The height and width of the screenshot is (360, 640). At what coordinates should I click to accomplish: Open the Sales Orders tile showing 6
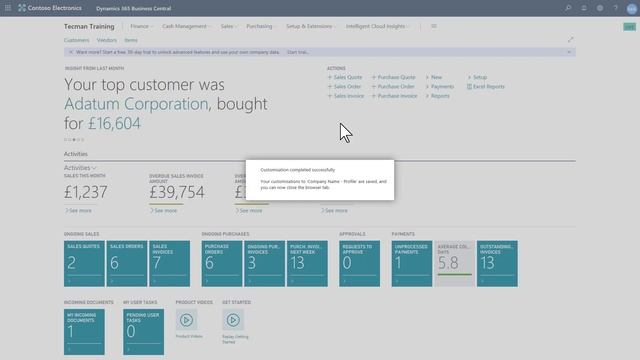(127, 263)
